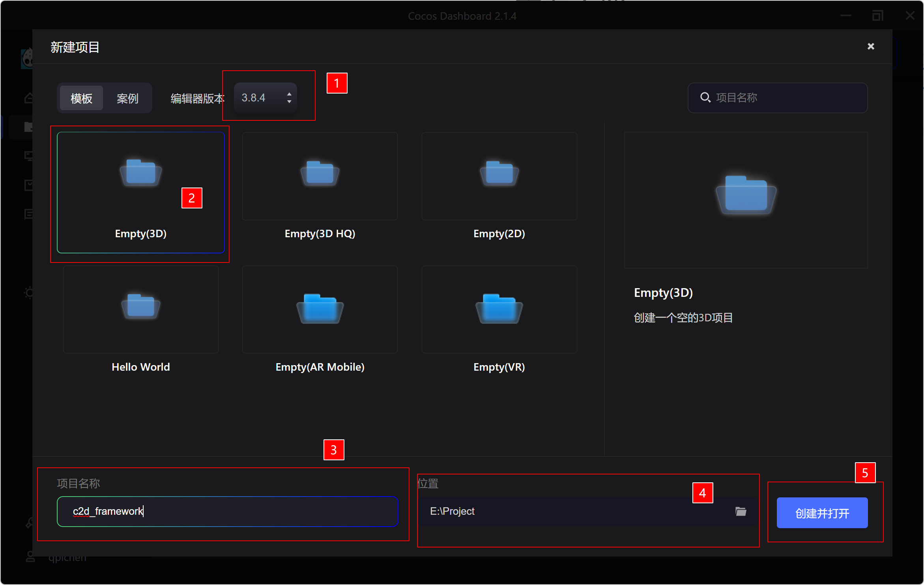Click the Empty(3D) folder icon
Viewport: 924px width, 585px height.
tap(141, 172)
